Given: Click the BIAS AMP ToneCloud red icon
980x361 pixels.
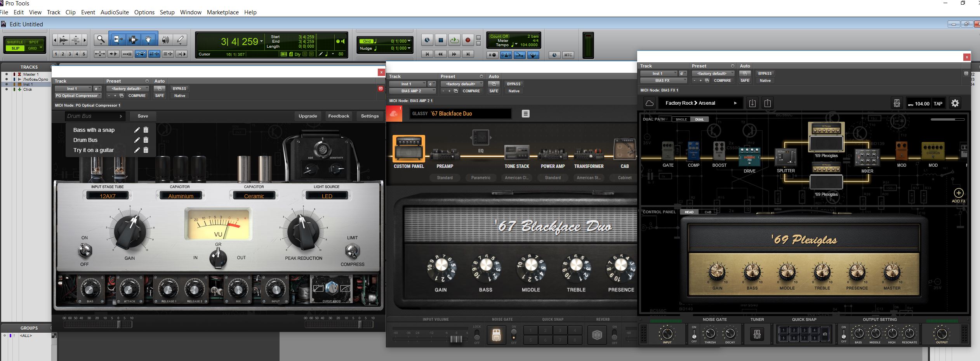Looking at the screenshot, I should 394,114.
